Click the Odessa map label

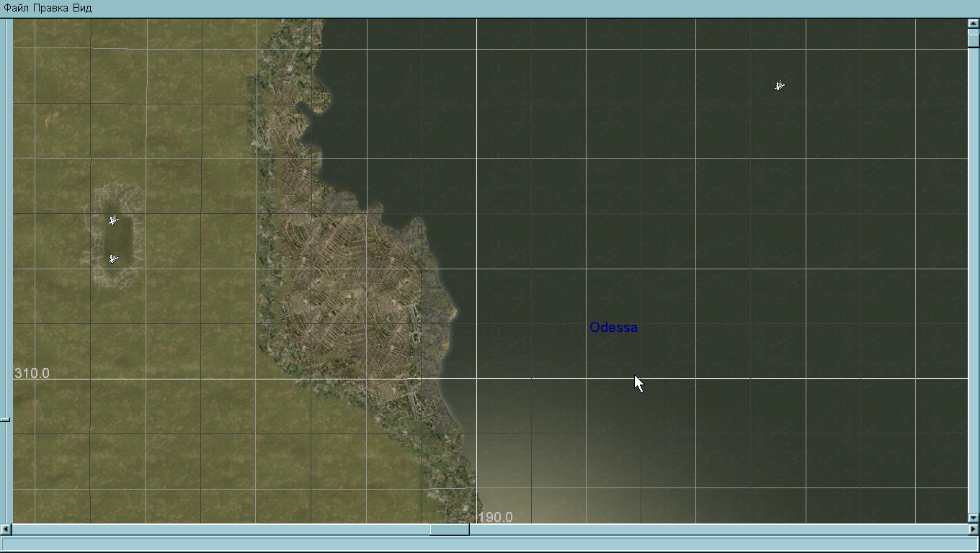[613, 328]
